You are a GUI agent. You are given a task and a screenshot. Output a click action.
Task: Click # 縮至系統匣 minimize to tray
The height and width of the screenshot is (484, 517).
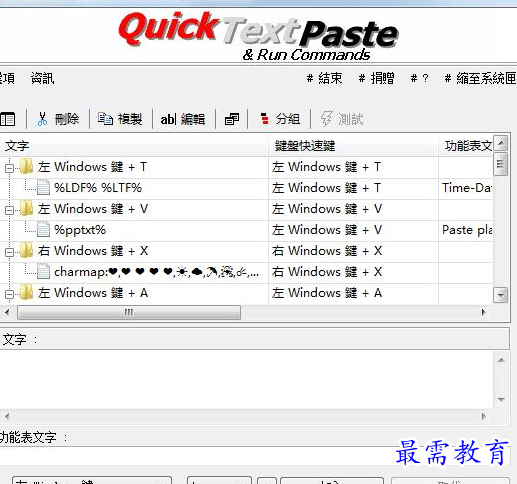tap(481, 79)
